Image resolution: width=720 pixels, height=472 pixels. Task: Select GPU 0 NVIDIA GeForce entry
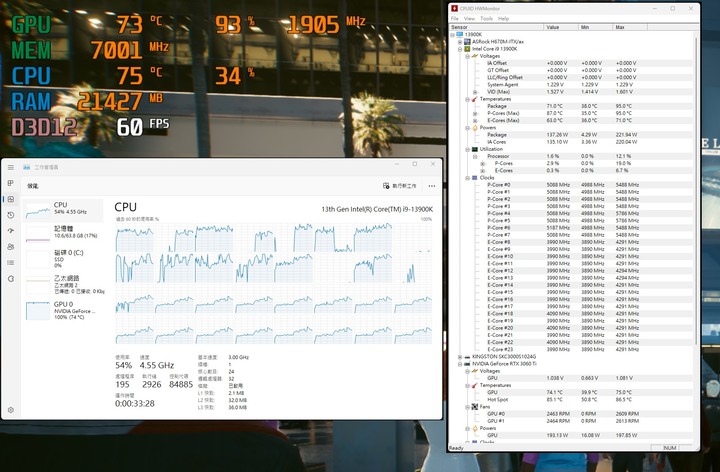(63, 310)
